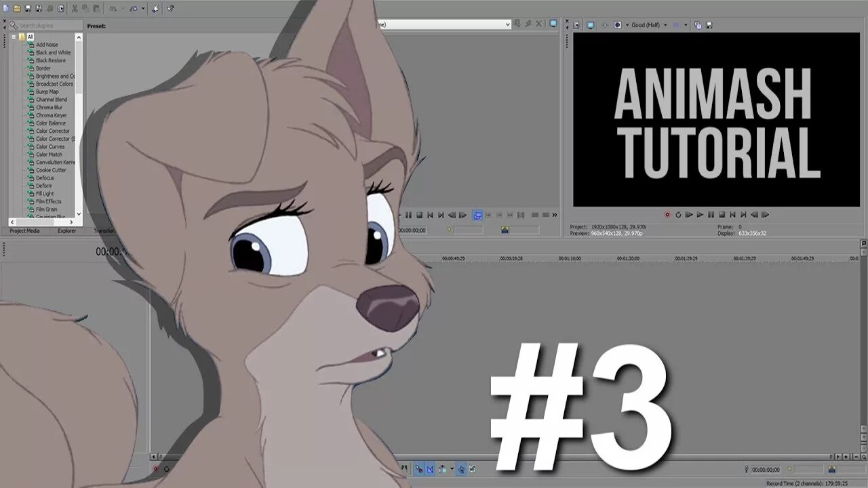Toggle Split Screen View icon
This screenshot has height=488, width=868.
[x=617, y=25]
